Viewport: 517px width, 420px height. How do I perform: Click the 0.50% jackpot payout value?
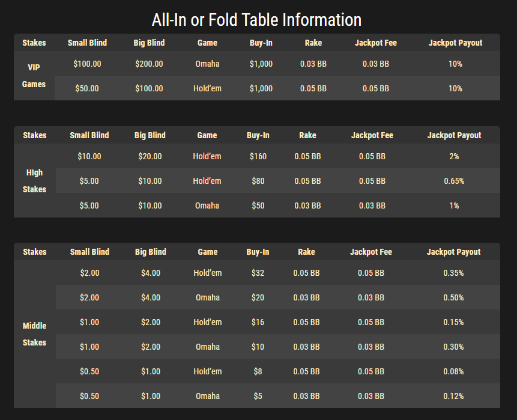coord(454,297)
